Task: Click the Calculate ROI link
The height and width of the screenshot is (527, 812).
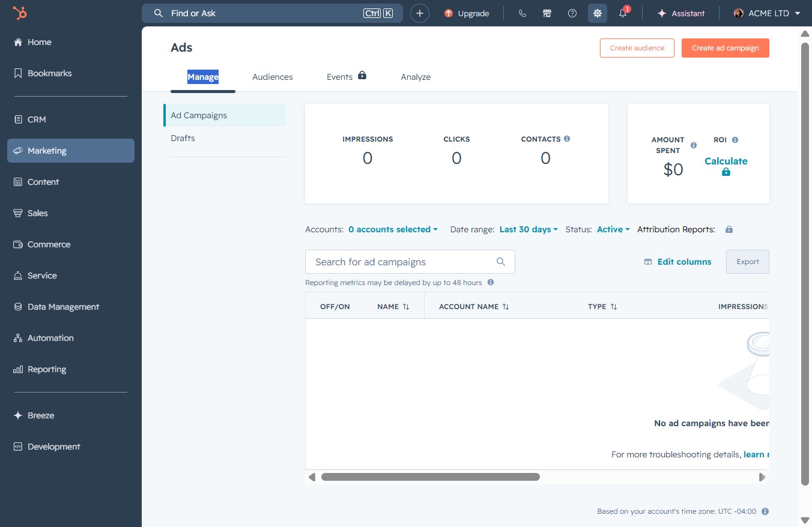Action: click(726, 161)
